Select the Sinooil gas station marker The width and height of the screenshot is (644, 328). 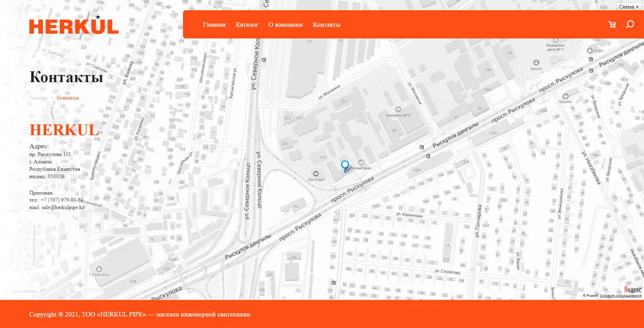[536, 62]
